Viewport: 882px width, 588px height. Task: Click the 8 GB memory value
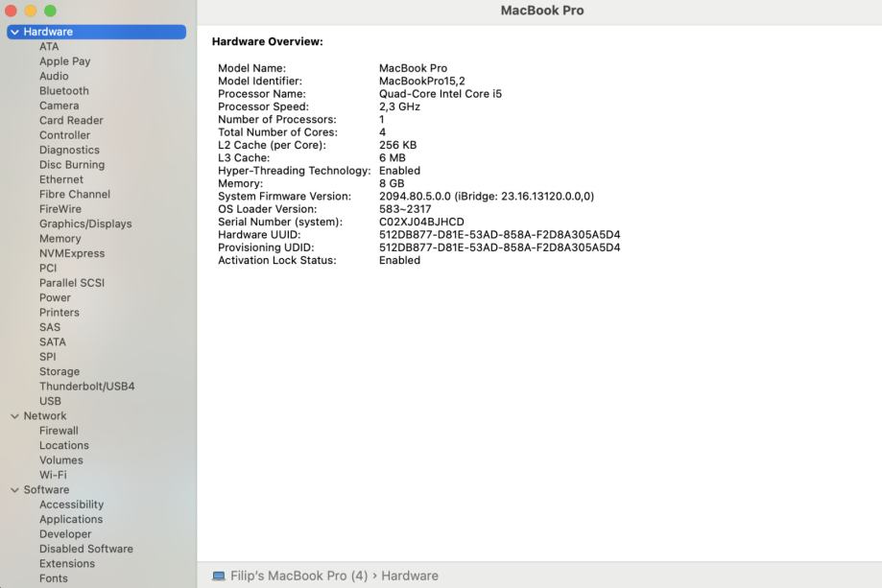click(392, 183)
